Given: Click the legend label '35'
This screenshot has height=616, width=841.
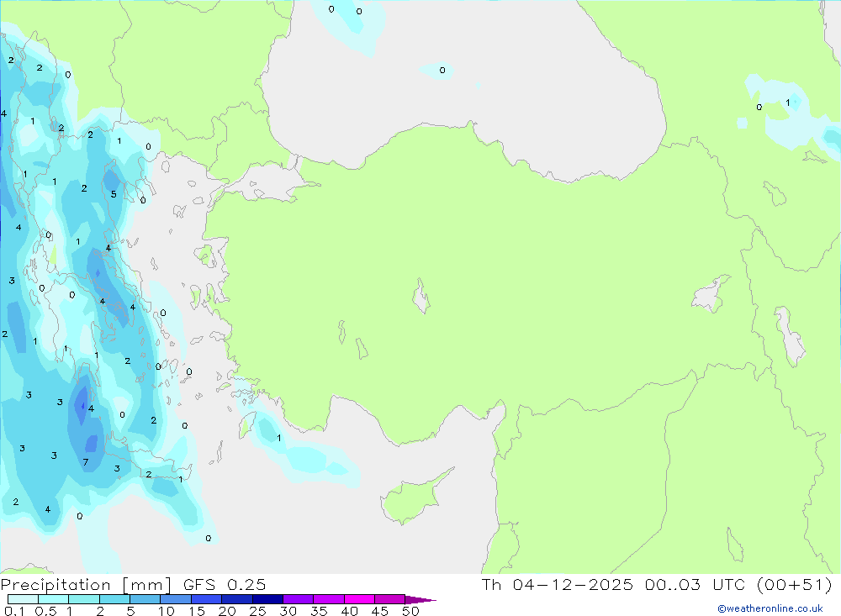Looking at the screenshot, I should click(319, 611).
